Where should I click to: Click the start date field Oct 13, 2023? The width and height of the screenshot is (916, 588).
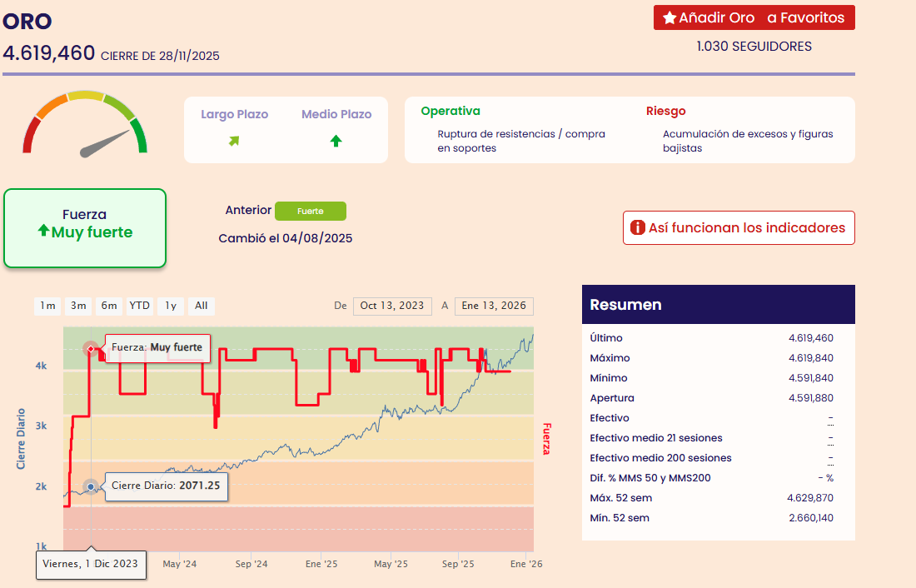(x=392, y=306)
